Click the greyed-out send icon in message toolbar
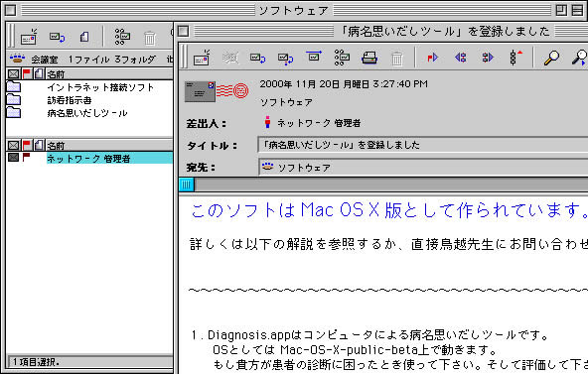 click(230, 58)
